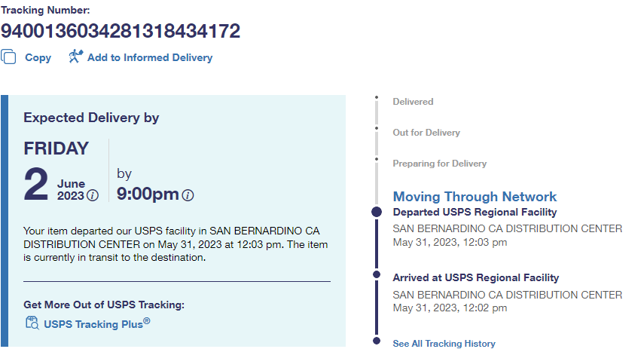Expand See All Tracking History

pyautogui.click(x=444, y=344)
